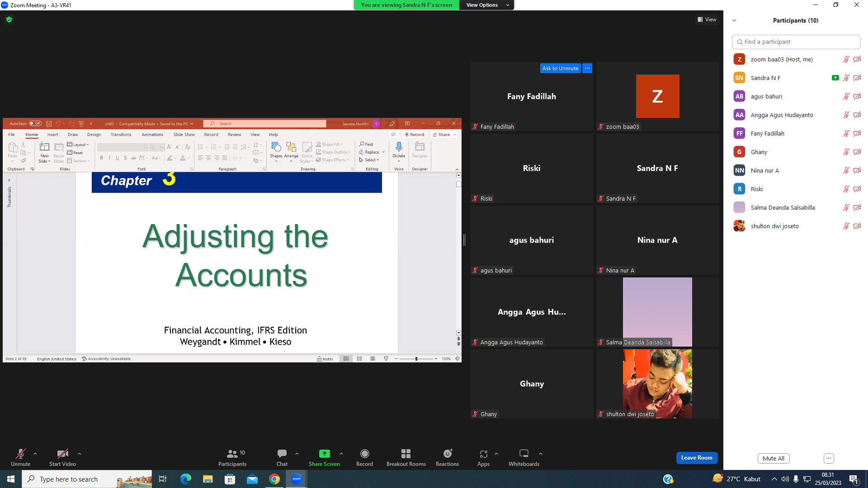Open Breakout Rooms
The height and width of the screenshot is (488, 868).
[x=406, y=457]
